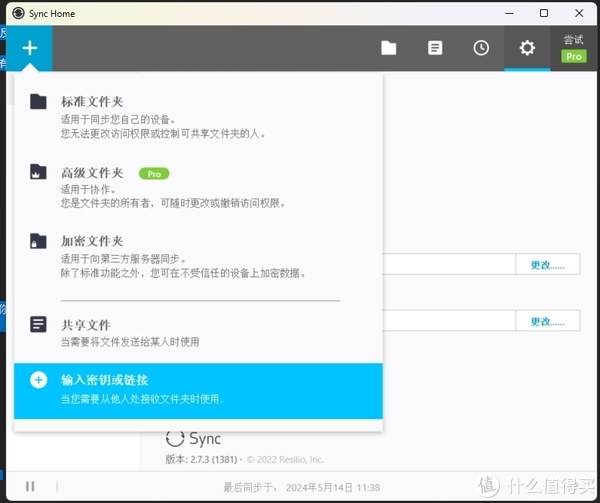Click the green Pro label beside 高级文件夹
Screen dimensions: 600x503
[x=154, y=174]
